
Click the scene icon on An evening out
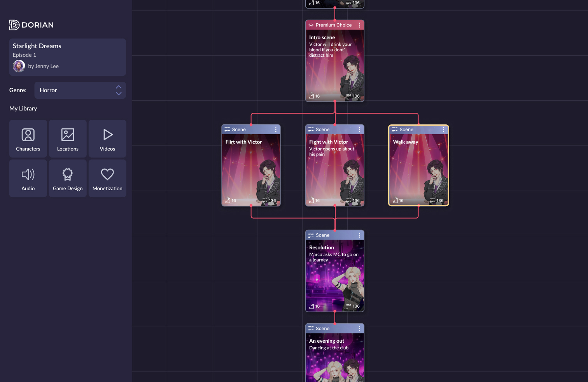coord(311,328)
